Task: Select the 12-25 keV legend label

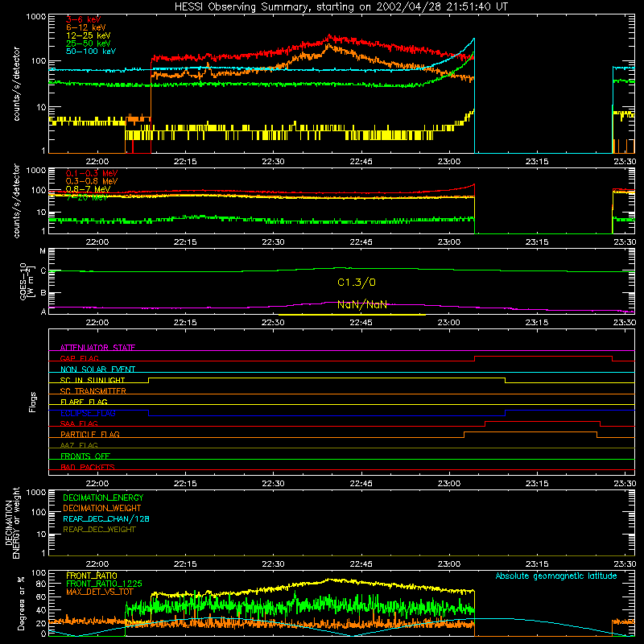Action: tap(89, 35)
